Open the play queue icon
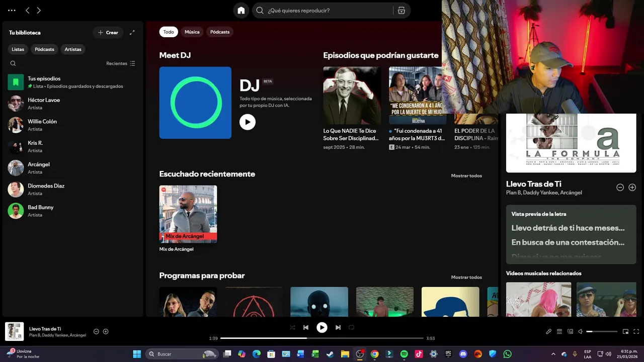 pos(559,331)
